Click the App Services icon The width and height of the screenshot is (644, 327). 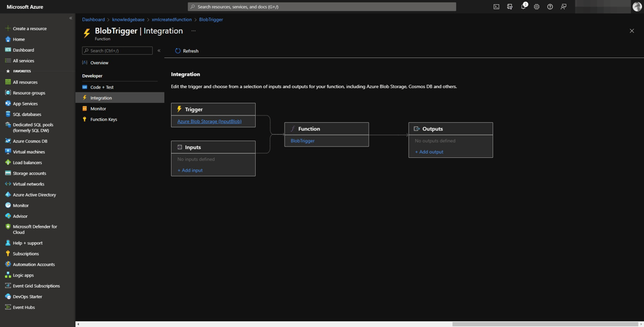(8, 104)
